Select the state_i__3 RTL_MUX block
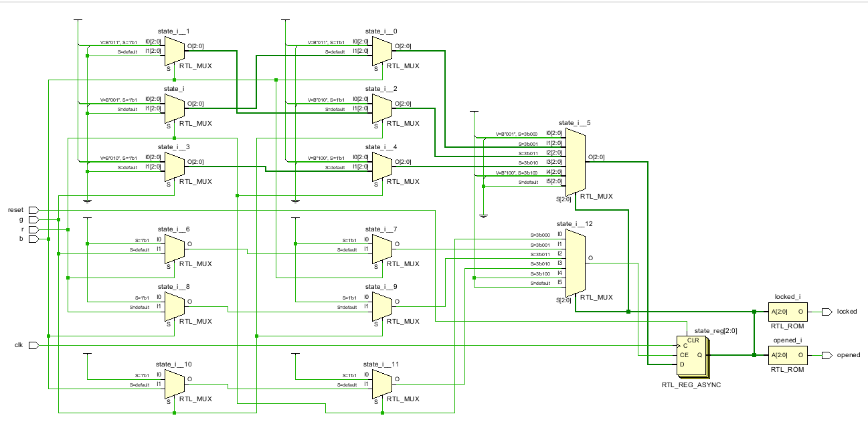Screen dimensions: 868x428 click(174, 166)
